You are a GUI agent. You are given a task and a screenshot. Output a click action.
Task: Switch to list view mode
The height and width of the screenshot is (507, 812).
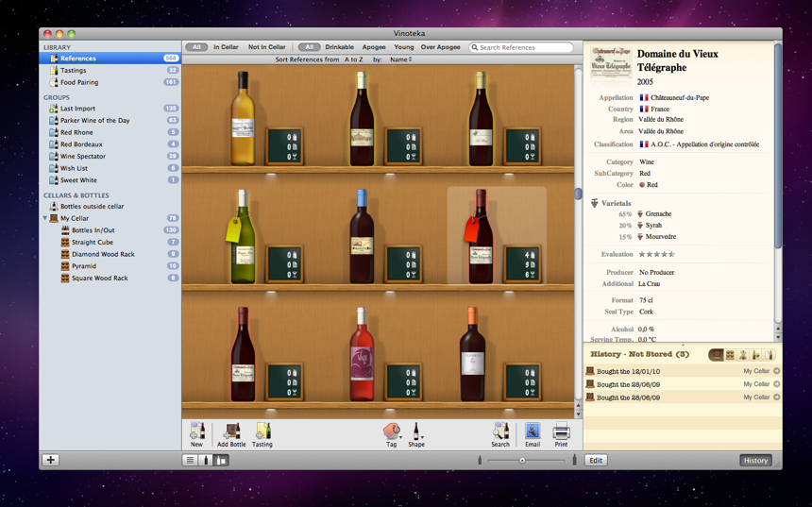point(191,460)
